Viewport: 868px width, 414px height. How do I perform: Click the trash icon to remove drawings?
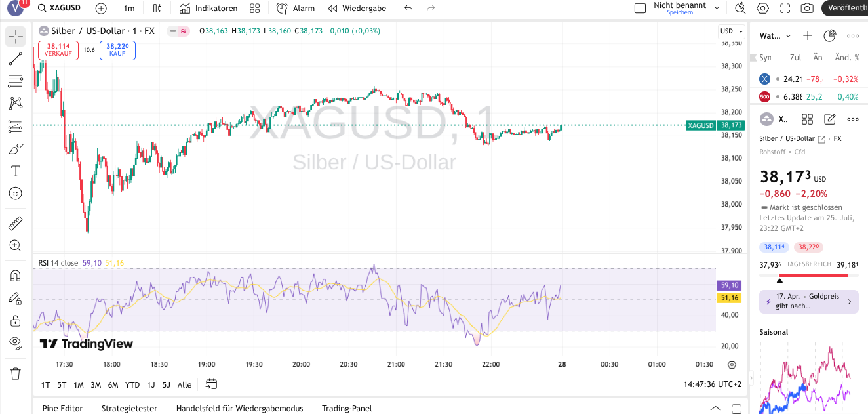(16, 373)
